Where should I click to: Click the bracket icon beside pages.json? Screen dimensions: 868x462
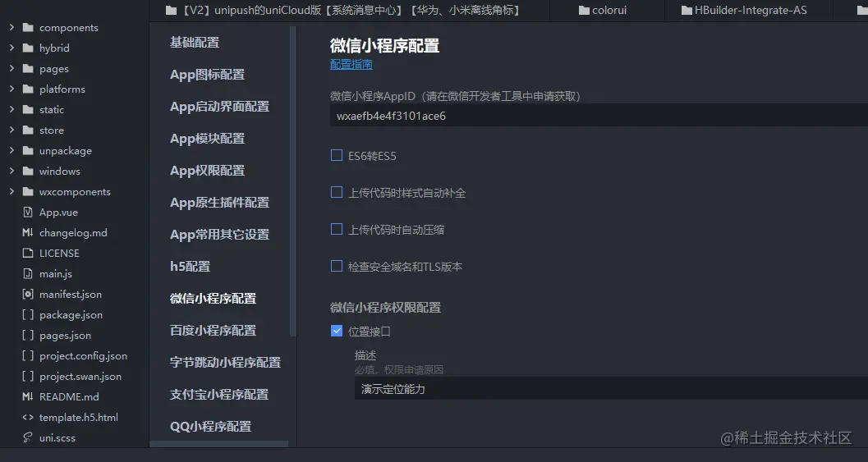click(28, 335)
